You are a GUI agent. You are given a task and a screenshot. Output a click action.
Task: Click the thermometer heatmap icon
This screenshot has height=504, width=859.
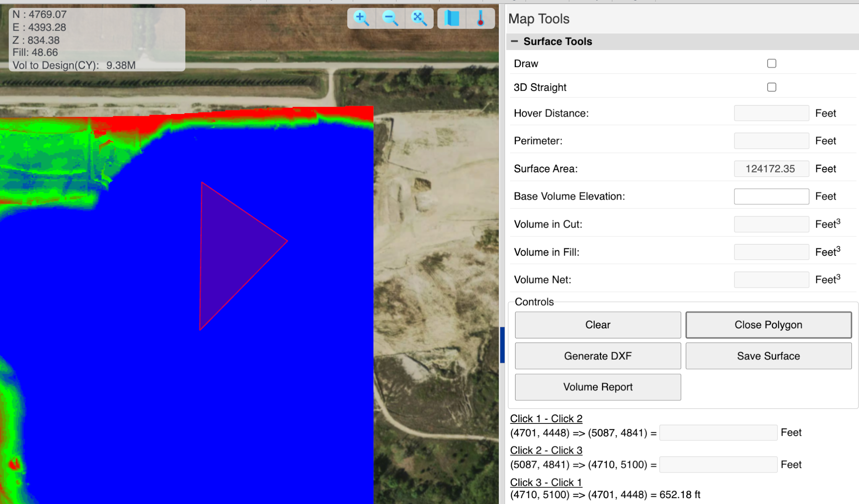click(481, 18)
